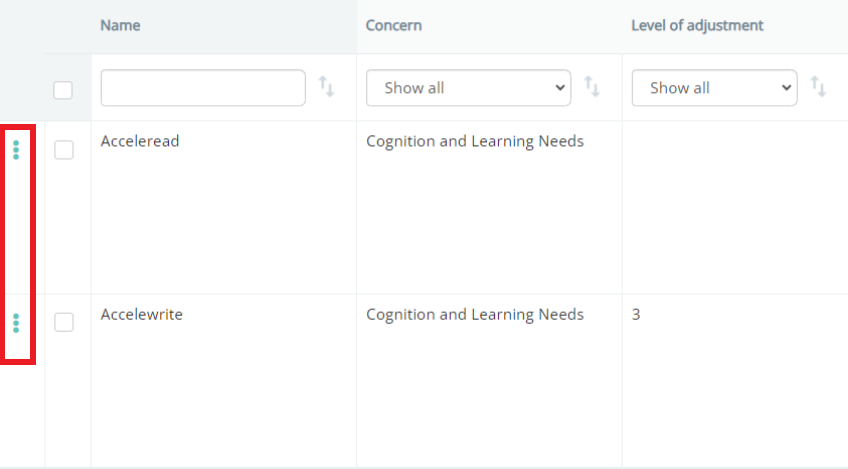
Task: Select Accelewrite's level of adjustment value 3
Action: pos(636,314)
